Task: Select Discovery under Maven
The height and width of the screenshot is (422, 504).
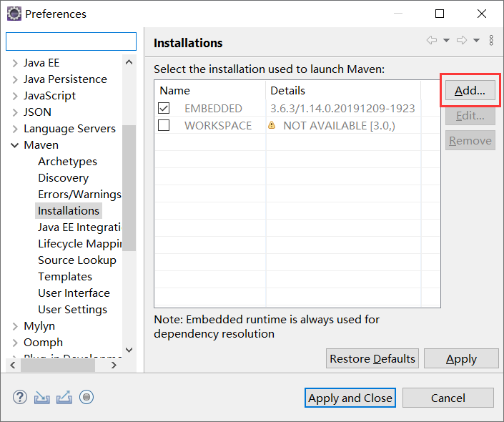Action: pos(64,178)
